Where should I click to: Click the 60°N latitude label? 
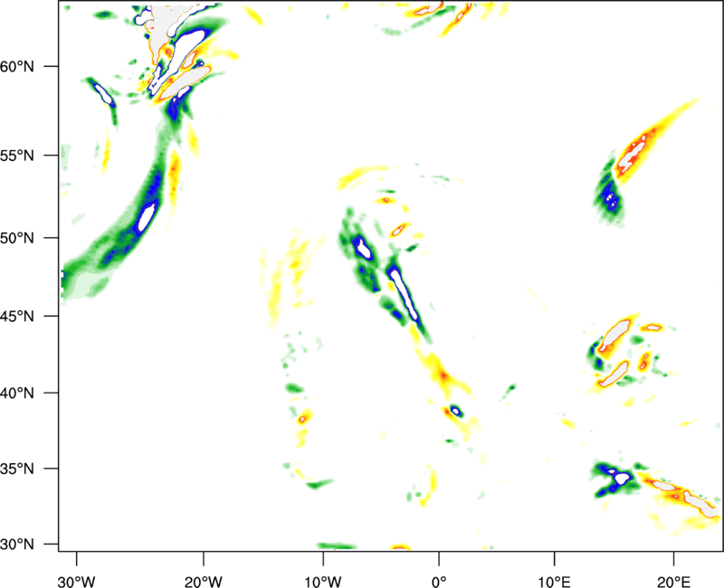[17, 66]
